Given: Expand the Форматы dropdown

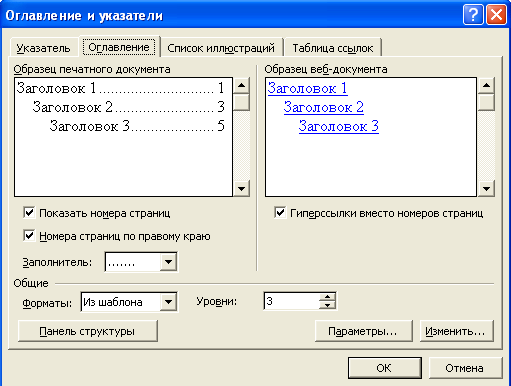Looking at the screenshot, I should point(168,302).
